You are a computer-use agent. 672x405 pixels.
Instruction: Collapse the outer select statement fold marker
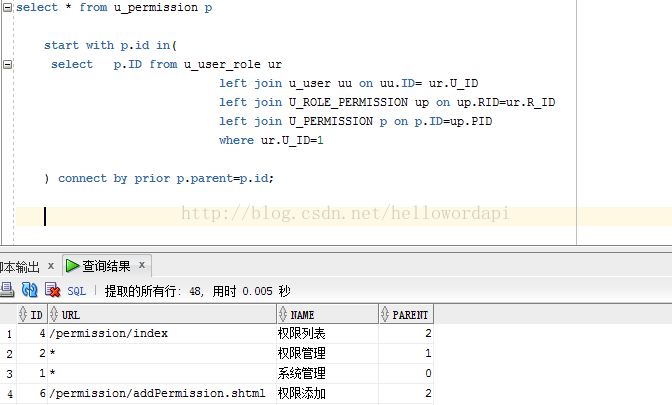coord(7,7)
